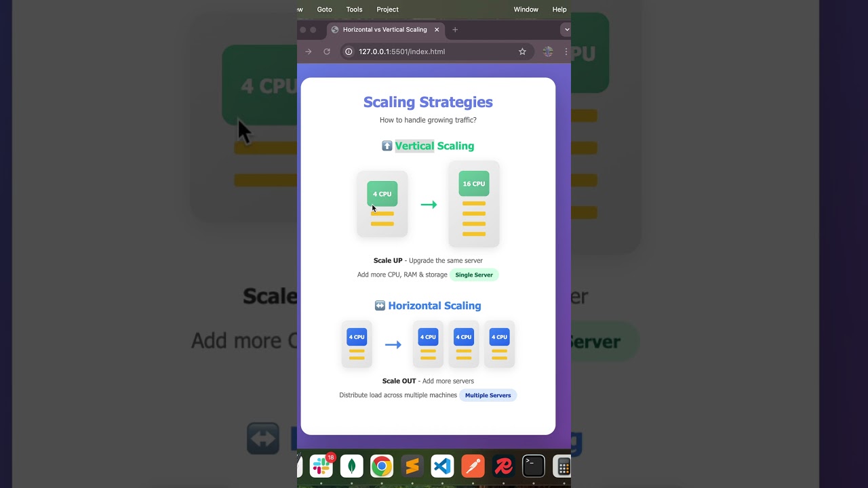Open the red R app in dock
The image size is (868, 488).
point(503,466)
